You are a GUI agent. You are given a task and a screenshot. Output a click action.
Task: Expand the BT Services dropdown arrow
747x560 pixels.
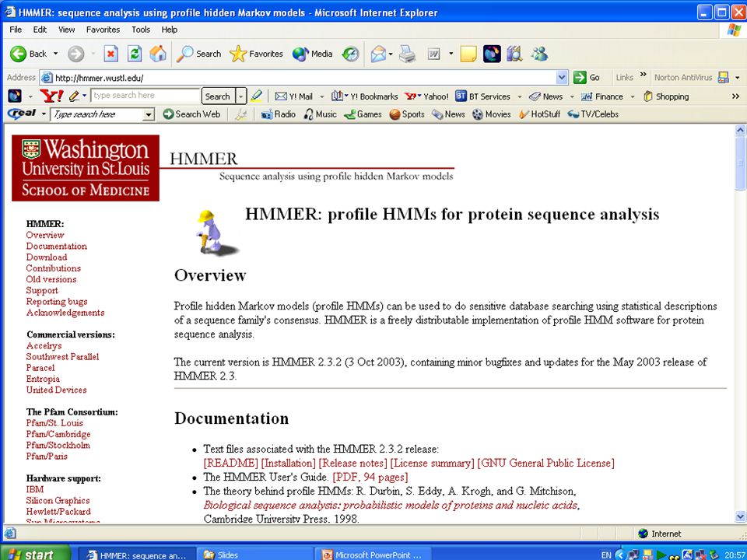519,96
